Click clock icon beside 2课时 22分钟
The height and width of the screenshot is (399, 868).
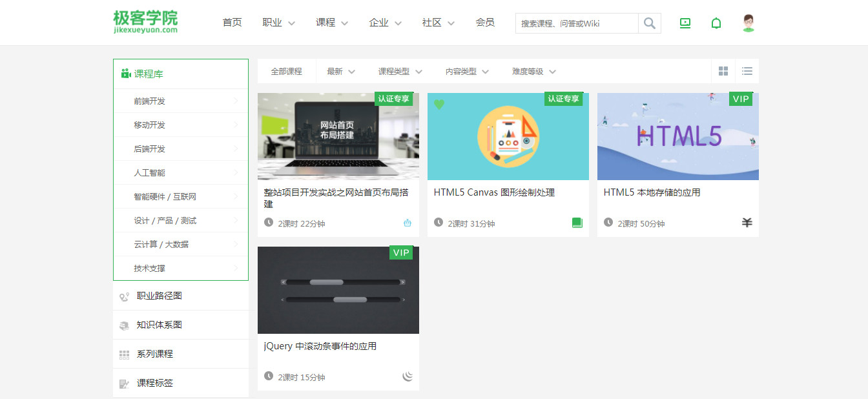pyautogui.click(x=269, y=223)
